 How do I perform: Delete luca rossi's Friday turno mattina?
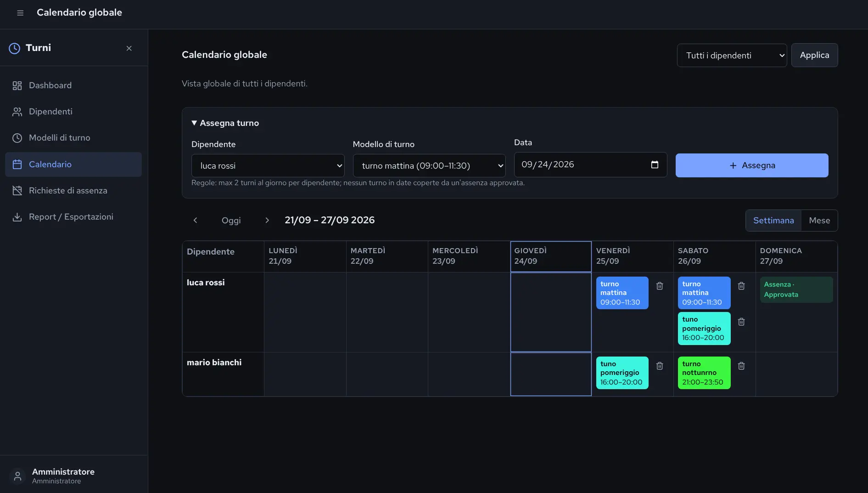[x=660, y=286]
